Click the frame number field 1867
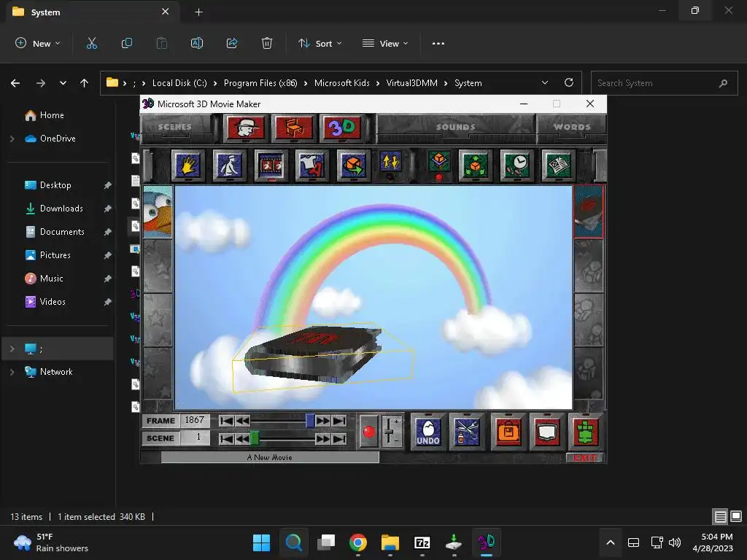 pos(195,421)
